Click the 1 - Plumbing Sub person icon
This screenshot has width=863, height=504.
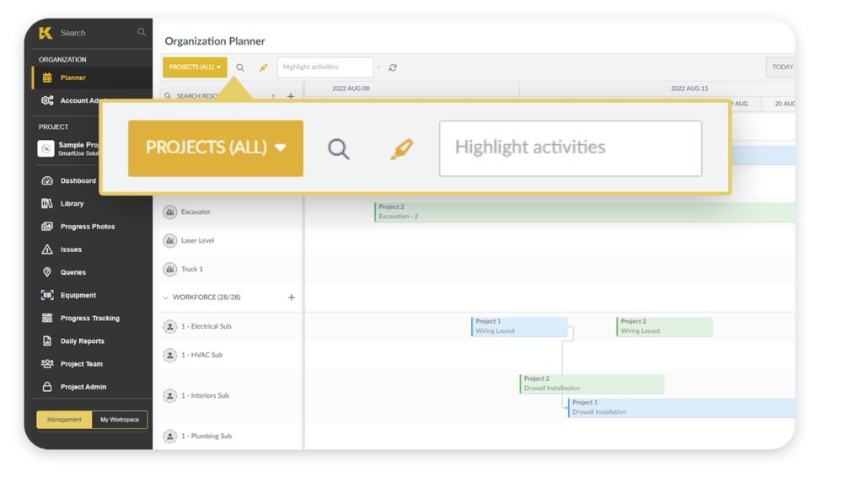pyautogui.click(x=170, y=437)
